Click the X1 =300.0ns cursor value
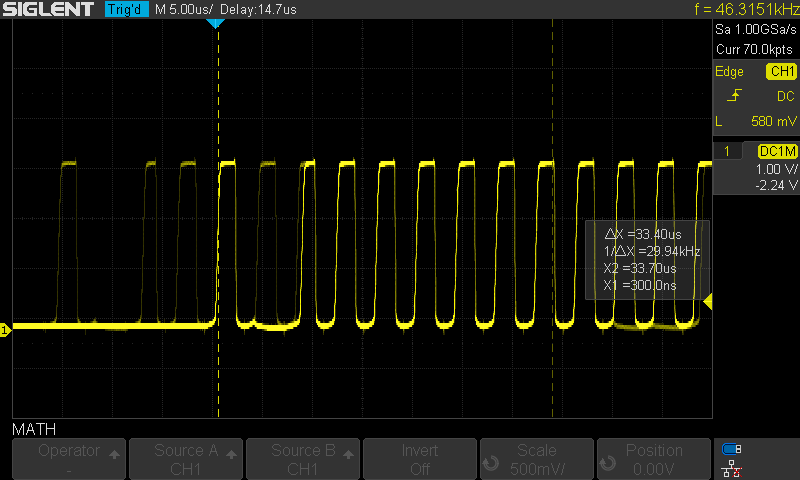Viewport: 800px width, 480px height. point(640,285)
